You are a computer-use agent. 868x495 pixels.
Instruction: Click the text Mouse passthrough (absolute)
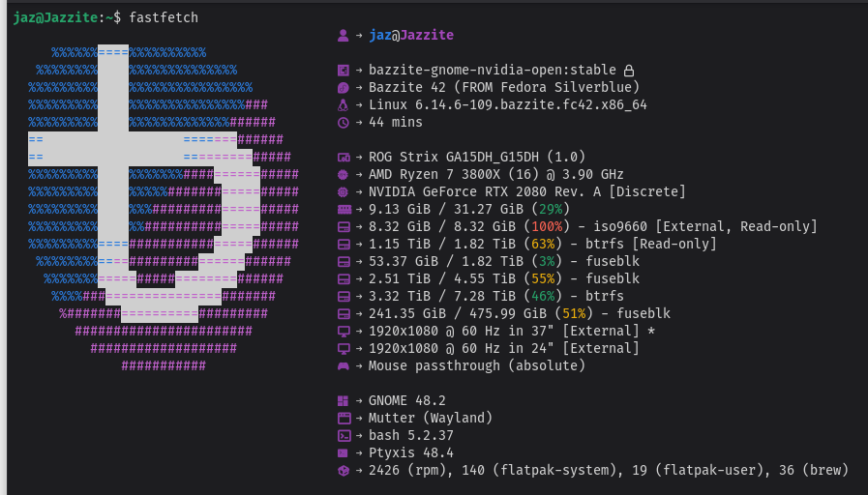click(477, 366)
